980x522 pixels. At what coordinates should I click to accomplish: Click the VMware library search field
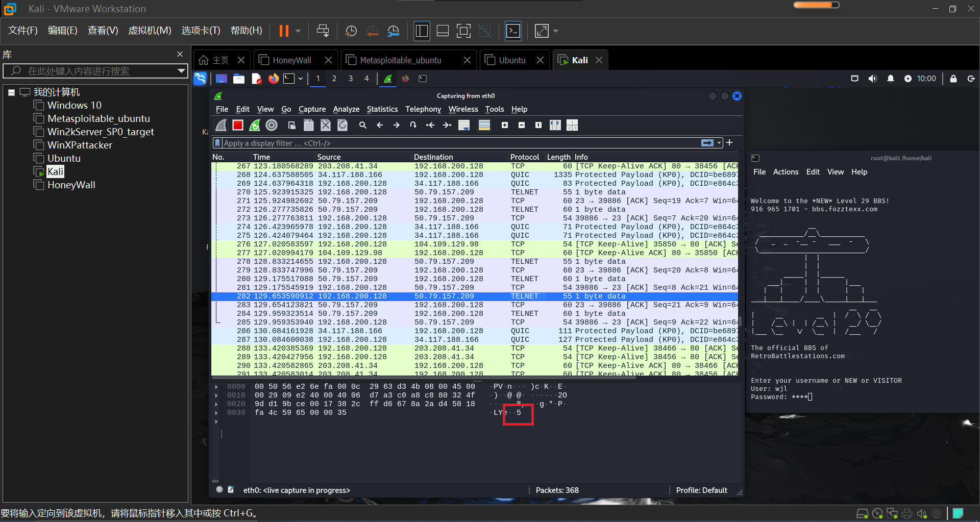click(x=94, y=71)
